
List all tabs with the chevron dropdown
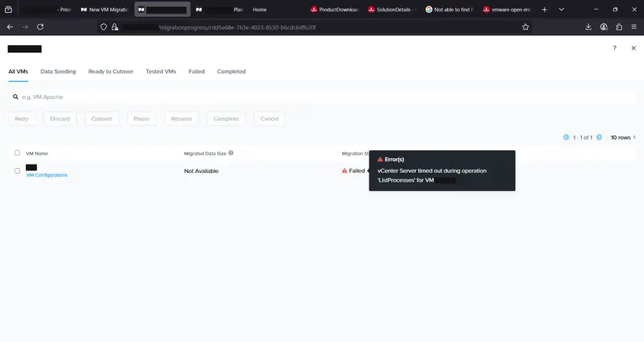click(x=562, y=9)
